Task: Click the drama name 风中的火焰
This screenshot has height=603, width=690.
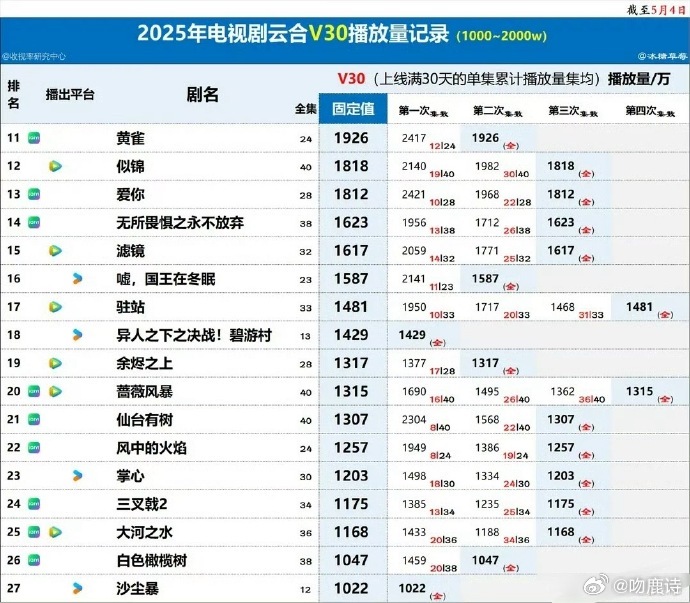Action: tap(152, 448)
